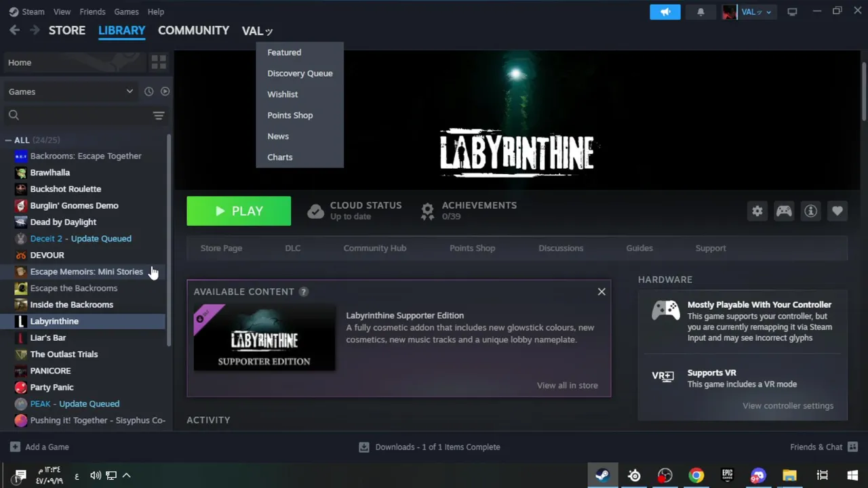Go to COMMUNITY tab

pos(193,30)
